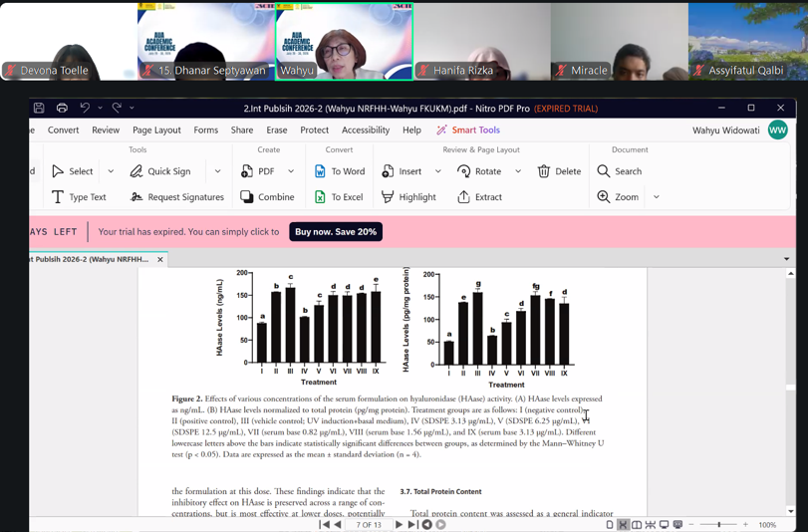The height and width of the screenshot is (532, 808).
Task: Click the Buy now. Save 20% button
Action: pos(336,232)
